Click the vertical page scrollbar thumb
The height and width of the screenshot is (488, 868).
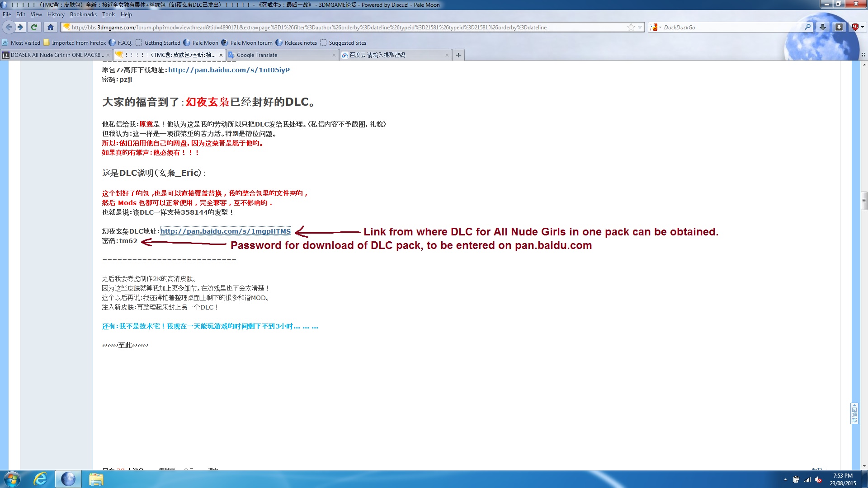[x=864, y=201]
